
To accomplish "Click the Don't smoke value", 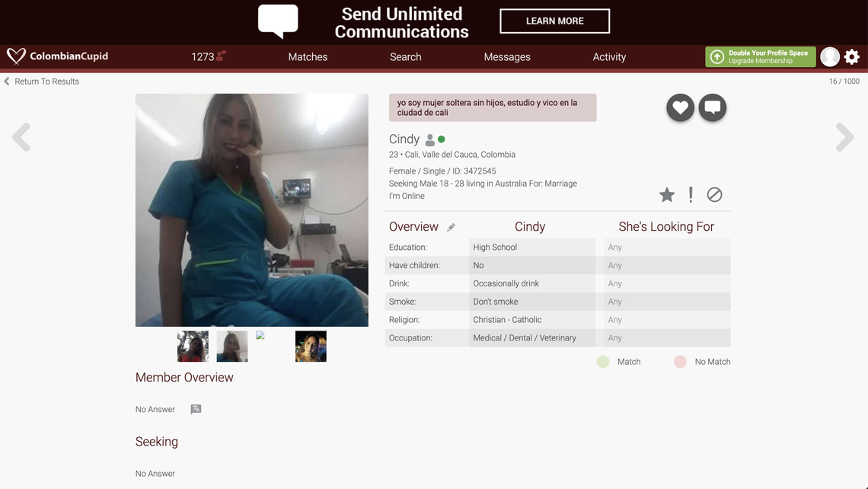I will [x=496, y=302].
